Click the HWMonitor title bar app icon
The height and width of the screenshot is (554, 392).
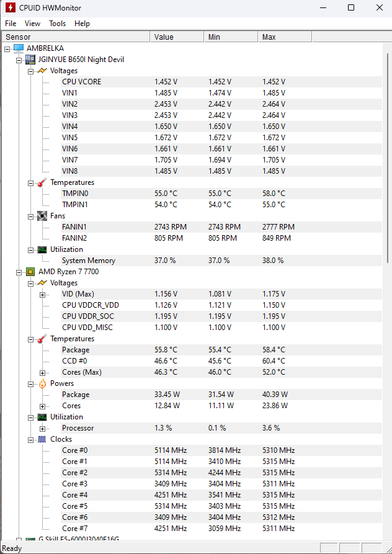point(11,7)
